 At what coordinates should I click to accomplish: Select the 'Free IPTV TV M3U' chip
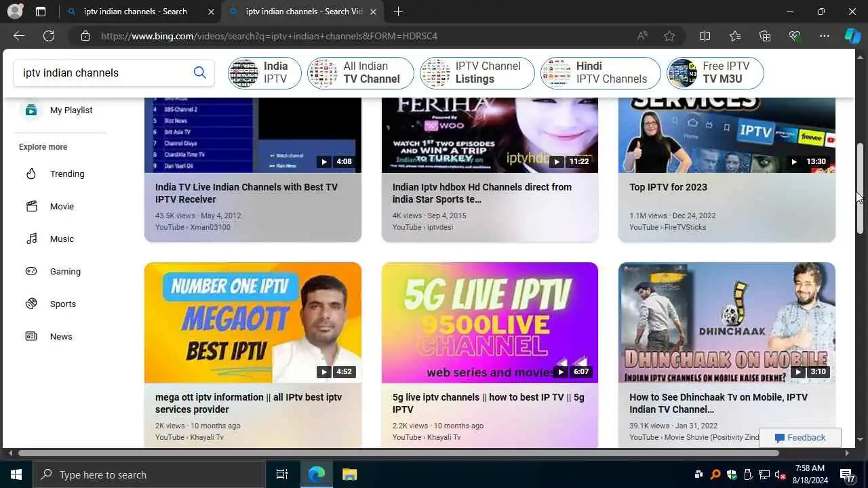[715, 73]
